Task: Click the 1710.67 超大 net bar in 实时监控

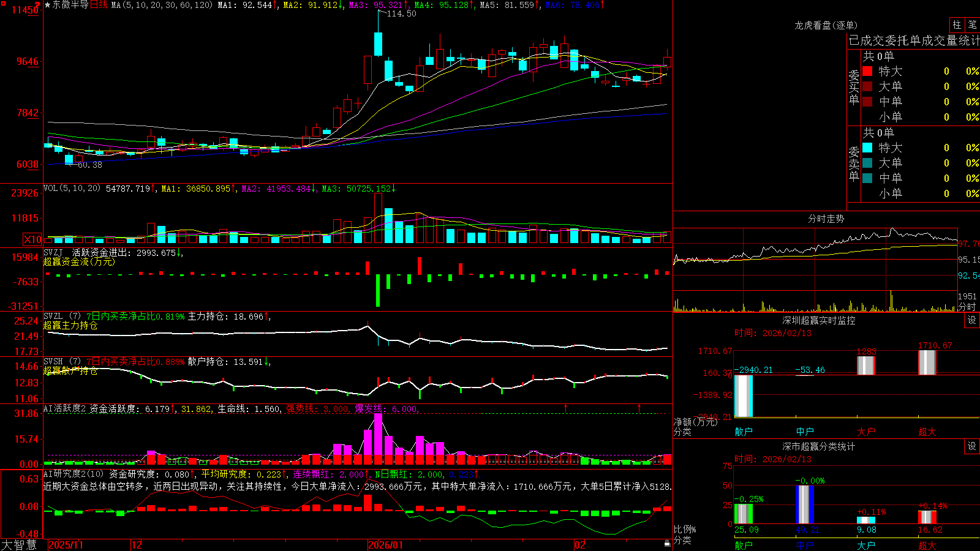Action: (x=927, y=362)
